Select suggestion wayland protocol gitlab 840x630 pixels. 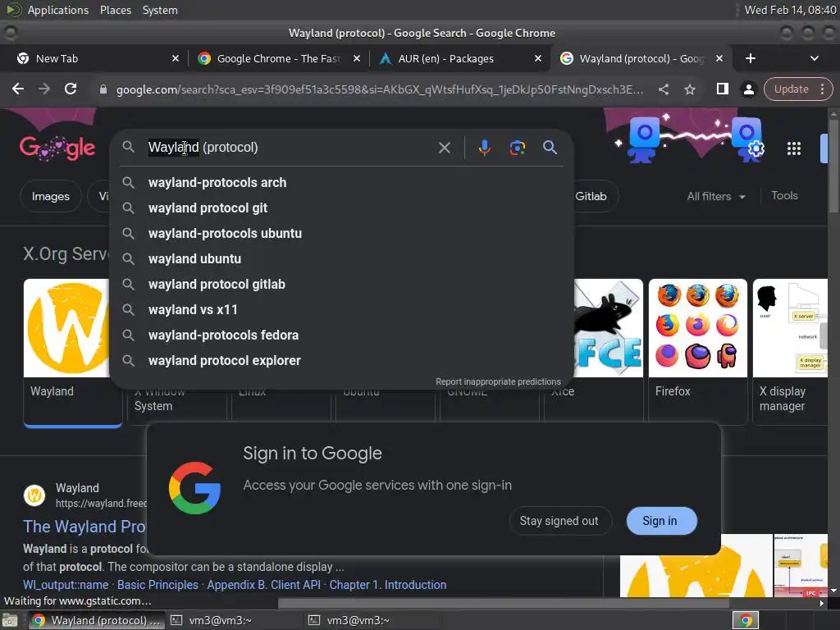point(342,285)
